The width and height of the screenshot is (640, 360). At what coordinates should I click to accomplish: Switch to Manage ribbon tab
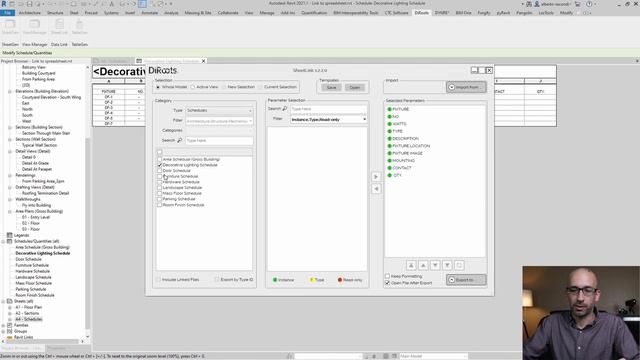click(x=267, y=13)
